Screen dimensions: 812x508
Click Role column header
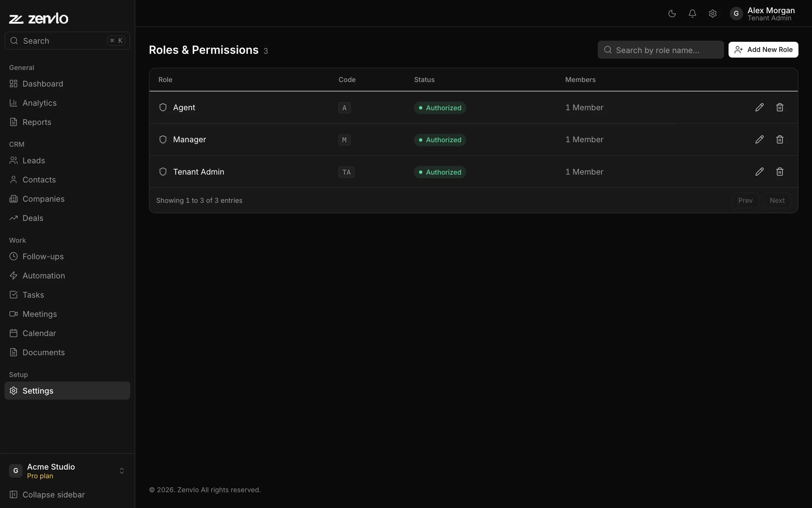coord(165,80)
